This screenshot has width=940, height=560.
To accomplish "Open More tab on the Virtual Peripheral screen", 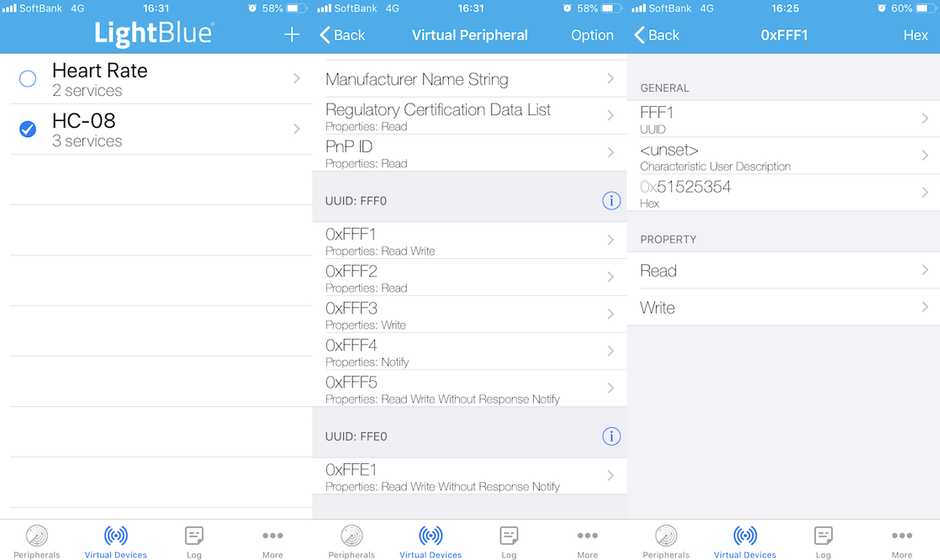I will tap(587, 541).
